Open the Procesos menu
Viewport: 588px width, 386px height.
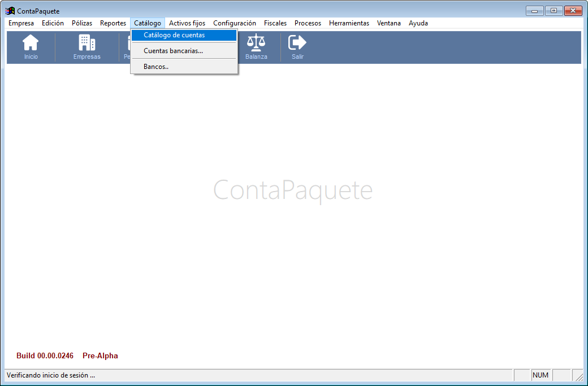pyautogui.click(x=308, y=23)
